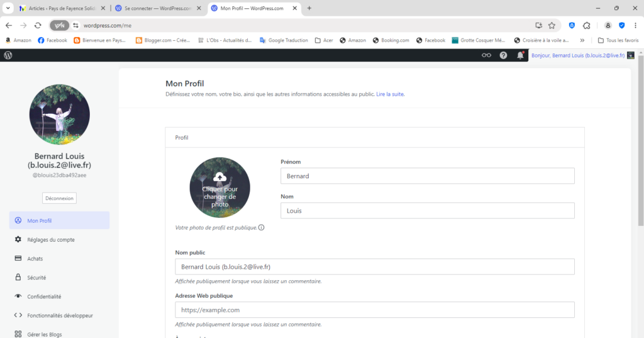This screenshot has height=338, width=644.
Task: Open the browser extensions puzzle icon
Action: click(x=587, y=25)
